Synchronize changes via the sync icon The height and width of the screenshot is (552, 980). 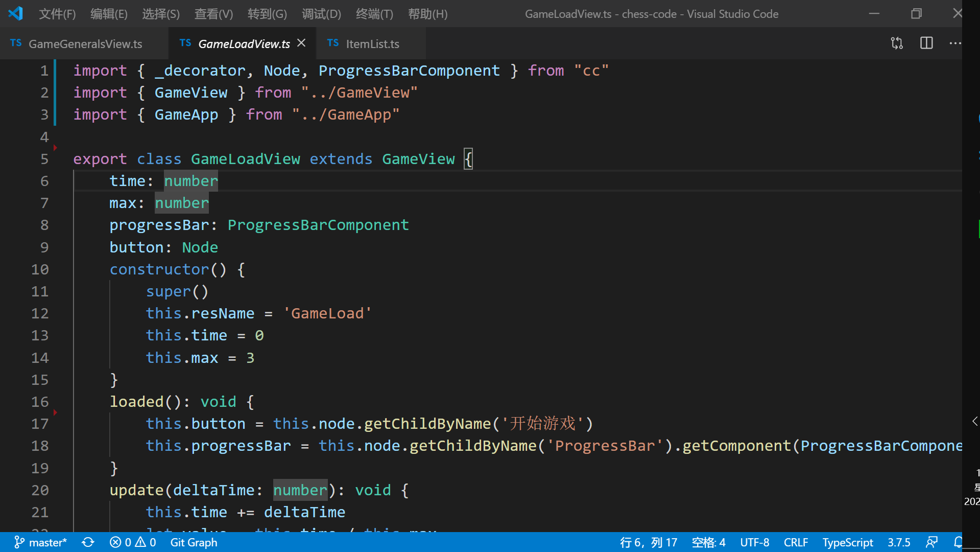tap(88, 542)
